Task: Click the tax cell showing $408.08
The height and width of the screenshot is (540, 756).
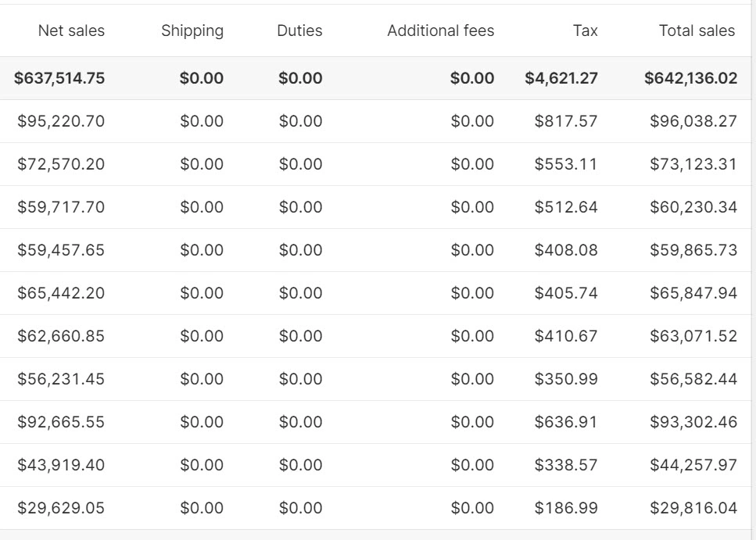Action: pyautogui.click(x=566, y=250)
